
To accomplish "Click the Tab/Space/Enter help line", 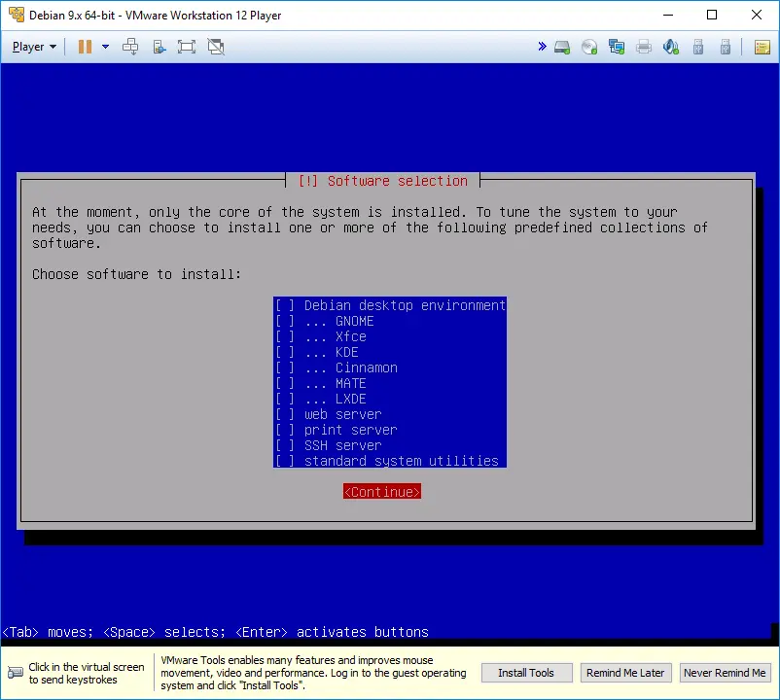I will pos(215,632).
